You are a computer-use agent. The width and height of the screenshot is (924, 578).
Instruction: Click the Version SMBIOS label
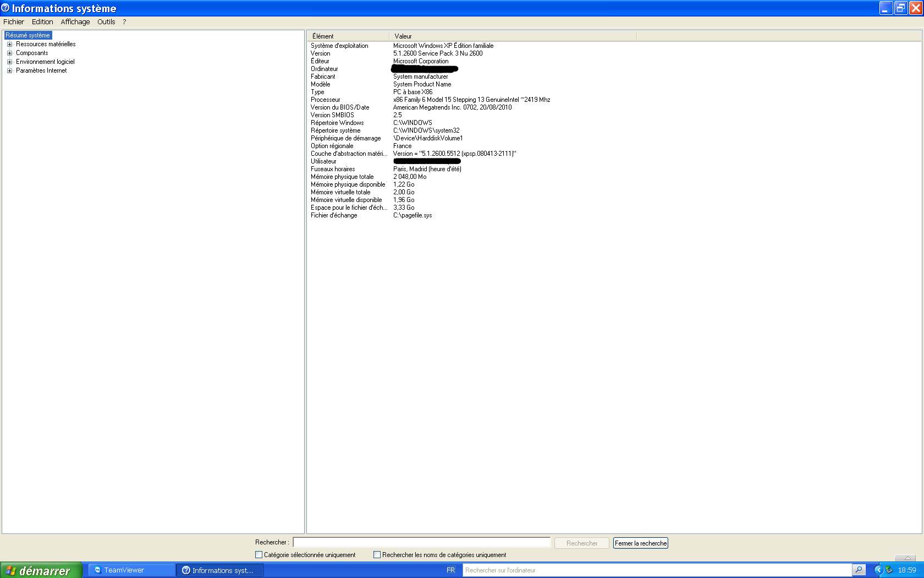(332, 115)
